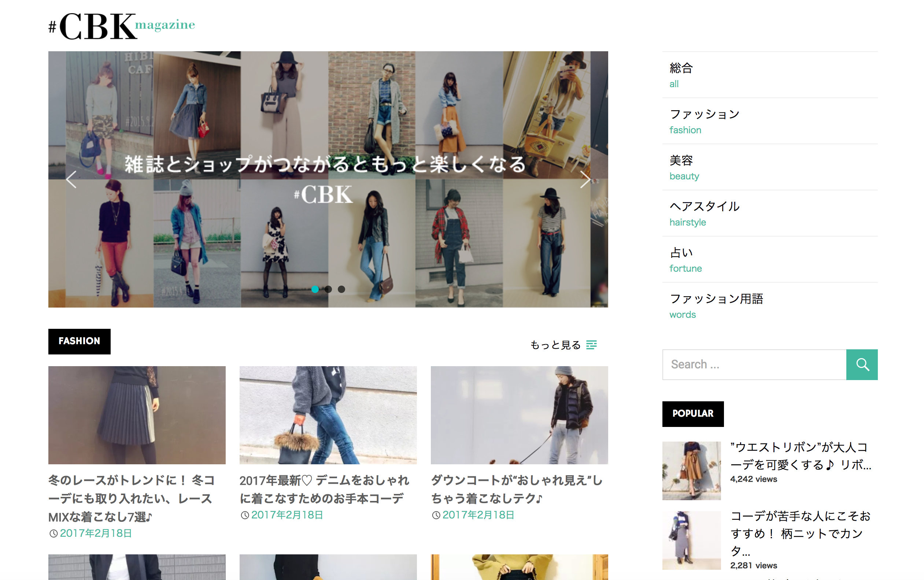Viewport: 924px width, 580px height.
Task: Select the second carousel dot
Action: pyautogui.click(x=328, y=289)
